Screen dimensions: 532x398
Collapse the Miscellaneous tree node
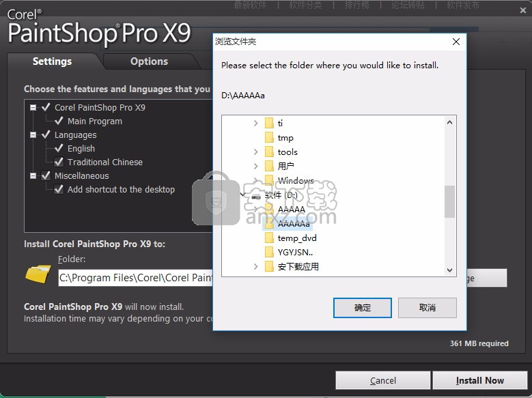[x=33, y=175]
